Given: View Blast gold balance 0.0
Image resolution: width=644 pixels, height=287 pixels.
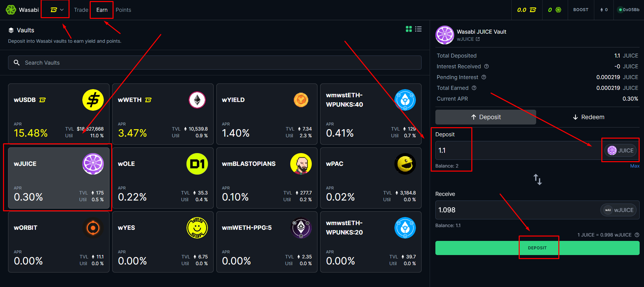Looking at the screenshot, I should [526, 10].
